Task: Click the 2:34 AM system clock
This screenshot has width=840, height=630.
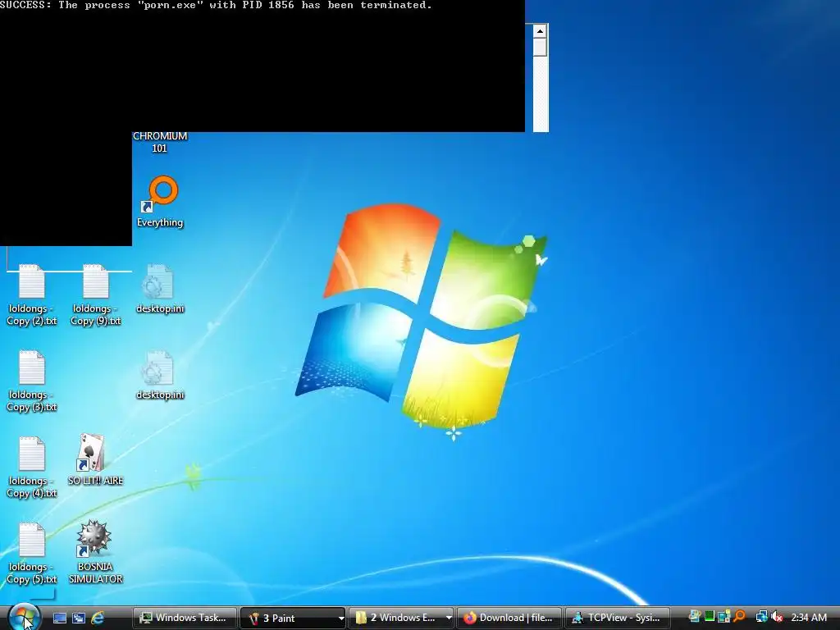Action: tap(809, 618)
